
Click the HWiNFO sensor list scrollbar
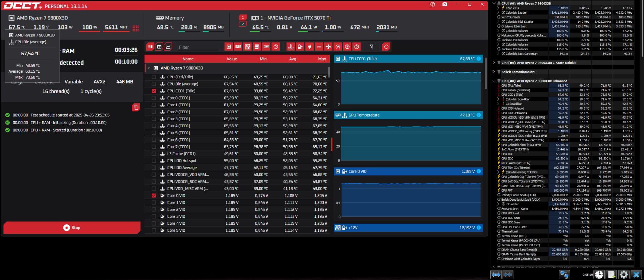coord(642,28)
